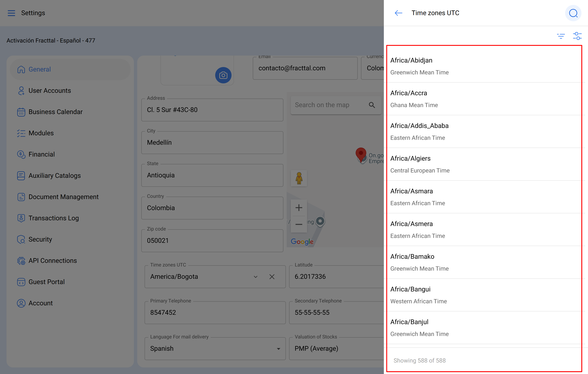Click the map search magnifier icon
The width and height of the screenshot is (588, 374).
[372, 105]
